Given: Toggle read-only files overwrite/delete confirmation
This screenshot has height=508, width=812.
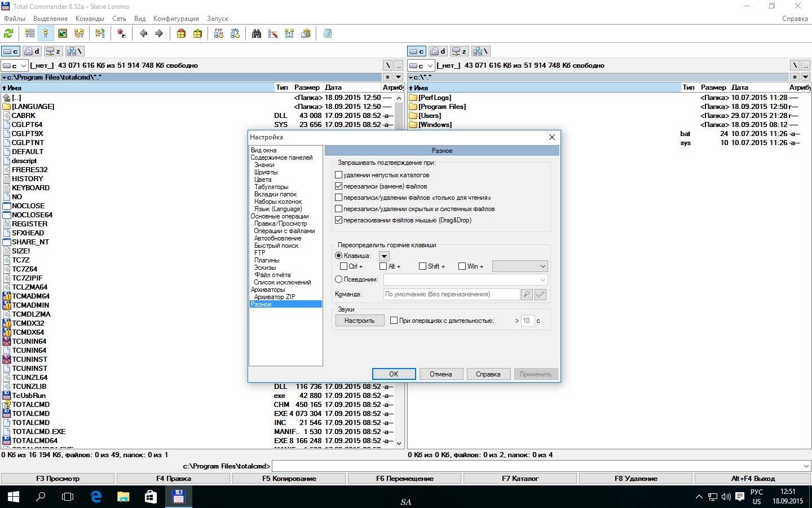Looking at the screenshot, I should point(339,198).
